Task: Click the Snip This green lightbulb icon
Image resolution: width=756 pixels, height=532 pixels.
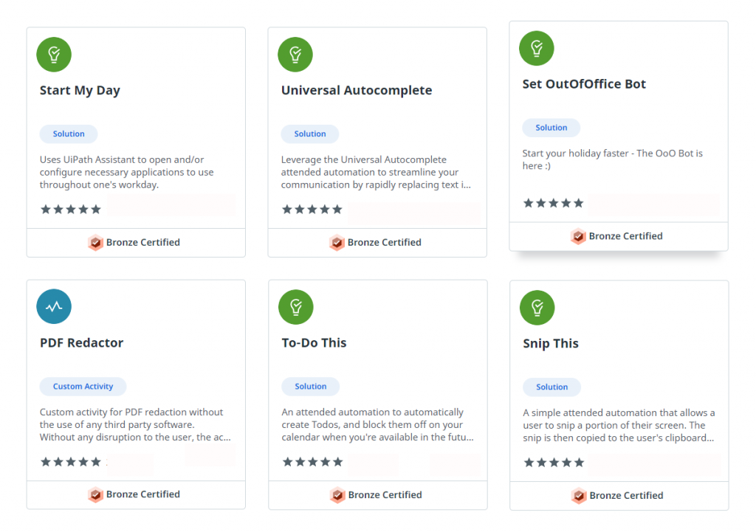Action: click(537, 308)
